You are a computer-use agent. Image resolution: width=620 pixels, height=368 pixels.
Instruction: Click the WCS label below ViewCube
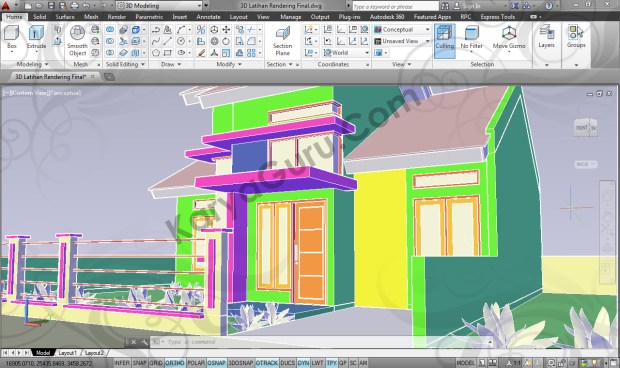[x=585, y=164]
